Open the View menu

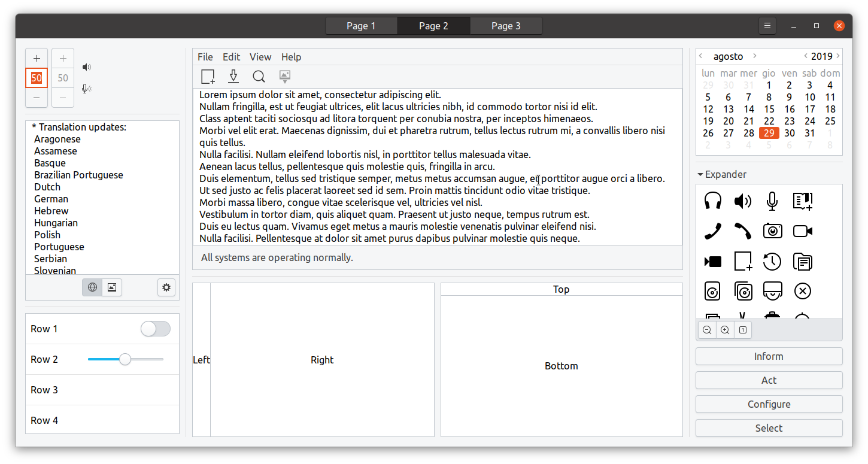(x=260, y=57)
